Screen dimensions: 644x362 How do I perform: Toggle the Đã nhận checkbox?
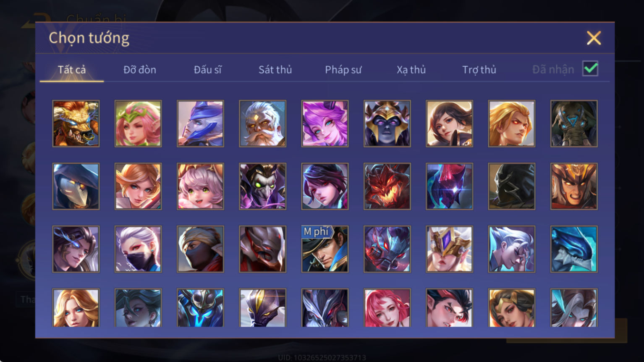590,68
